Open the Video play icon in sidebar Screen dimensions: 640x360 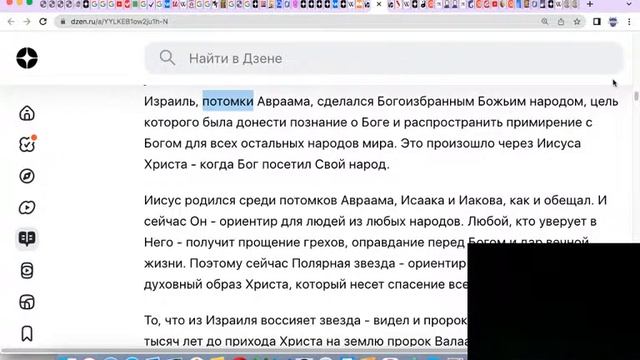(27, 207)
